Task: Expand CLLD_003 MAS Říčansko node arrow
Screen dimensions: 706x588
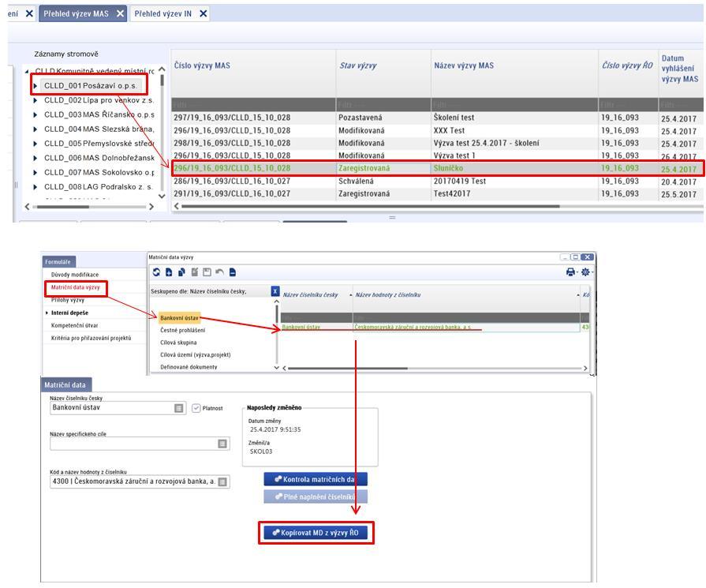Action: pos(35,114)
